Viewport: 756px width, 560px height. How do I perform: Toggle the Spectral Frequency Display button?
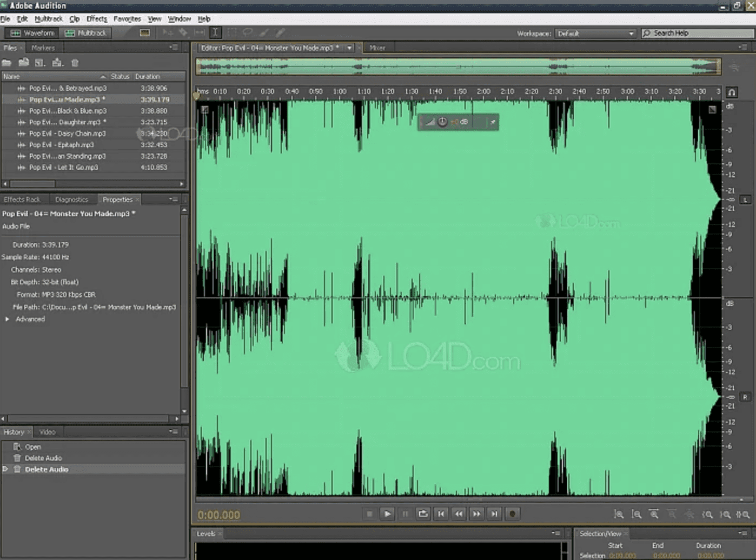145,33
